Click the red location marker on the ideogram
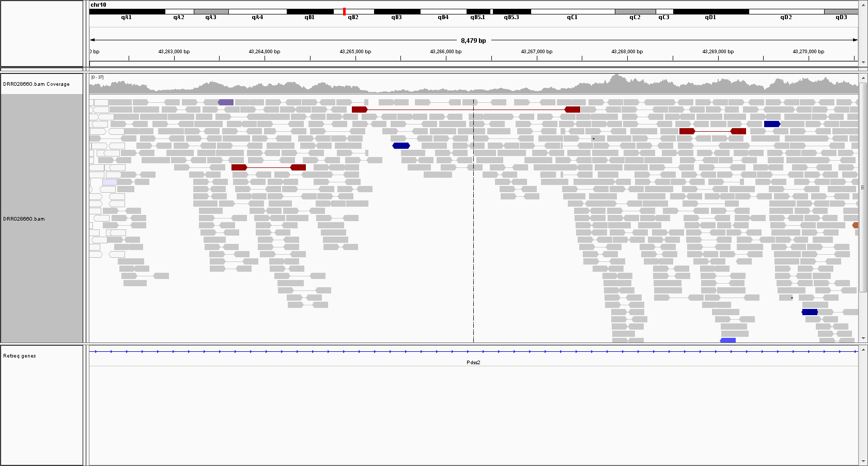The image size is (868, 466). pyautogui.click(x=344, y=11)
